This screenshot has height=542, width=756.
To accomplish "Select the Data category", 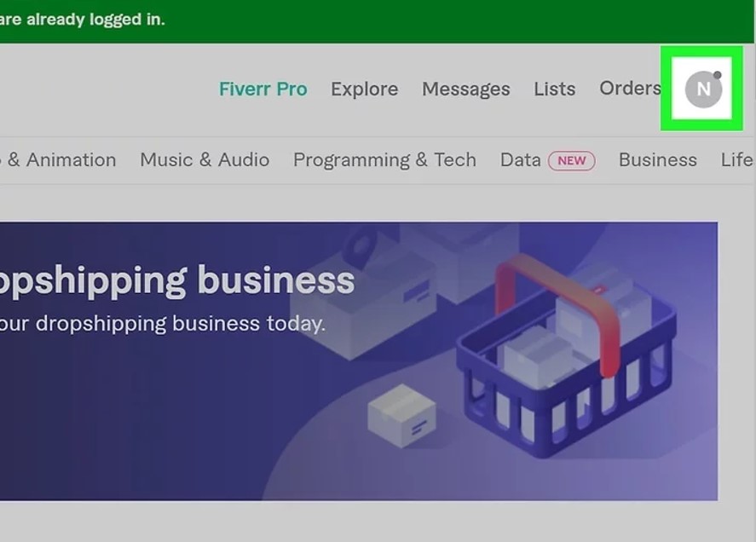I will [521, 159].
